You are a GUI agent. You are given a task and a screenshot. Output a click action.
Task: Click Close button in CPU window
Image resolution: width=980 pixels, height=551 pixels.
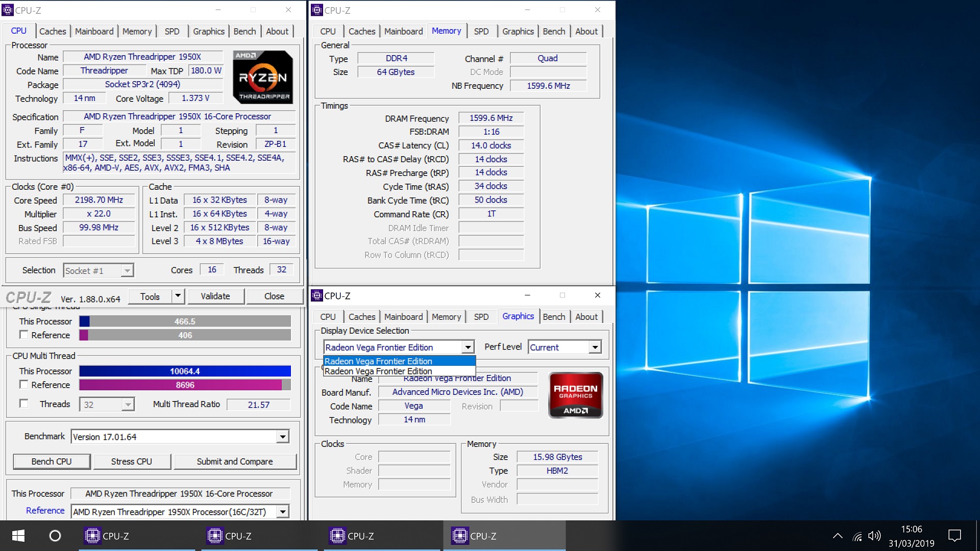[274, 296]
